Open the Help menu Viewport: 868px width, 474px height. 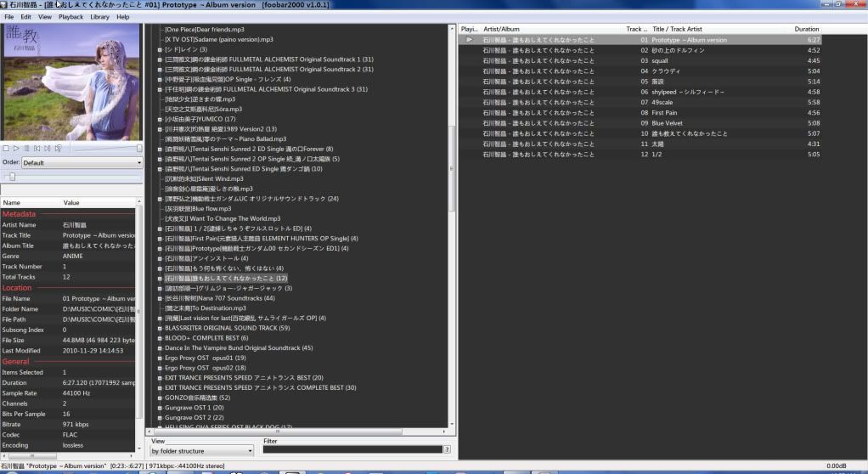point(123,17)
